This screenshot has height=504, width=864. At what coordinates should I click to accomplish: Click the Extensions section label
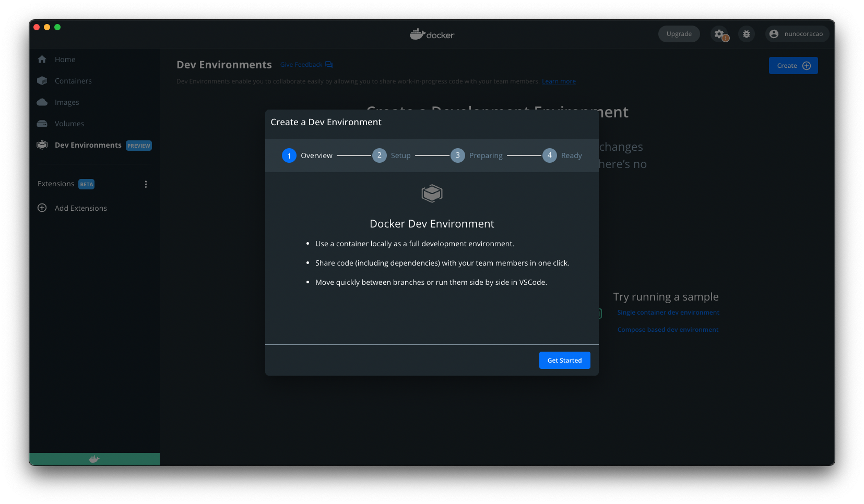click(56, 184)
